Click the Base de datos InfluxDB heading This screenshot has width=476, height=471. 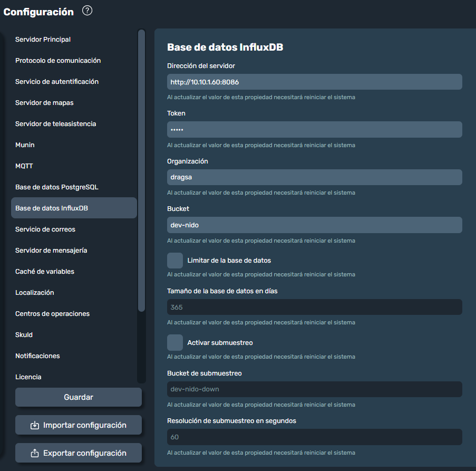click(x=225, y=47)
